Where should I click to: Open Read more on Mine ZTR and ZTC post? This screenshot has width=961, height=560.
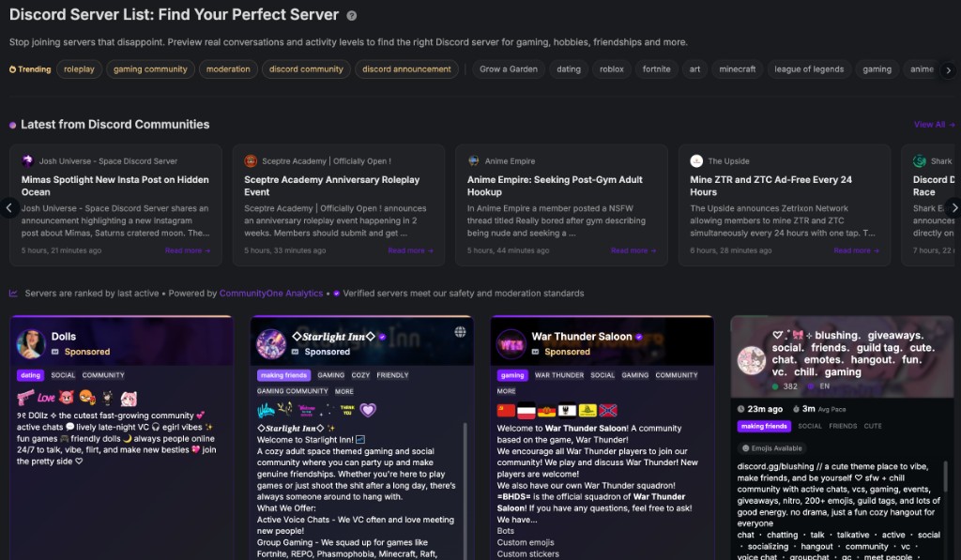856,250
